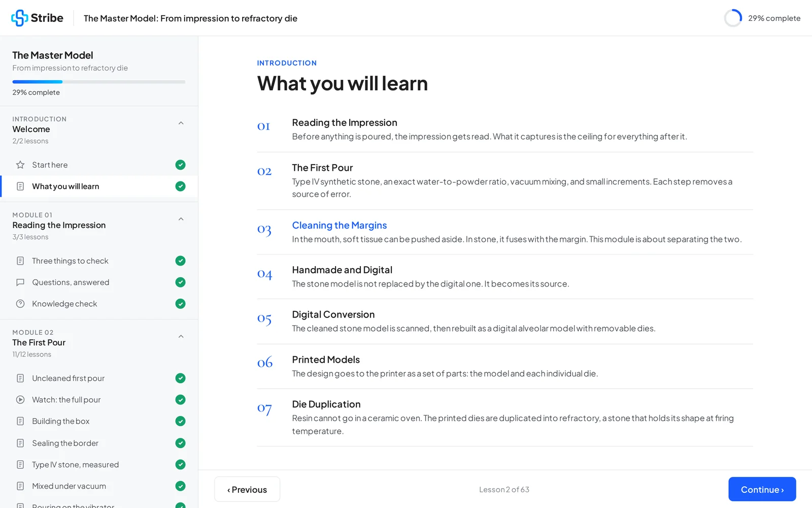Open The First Pour module heading
812x508 pixels.
[322, 168]
